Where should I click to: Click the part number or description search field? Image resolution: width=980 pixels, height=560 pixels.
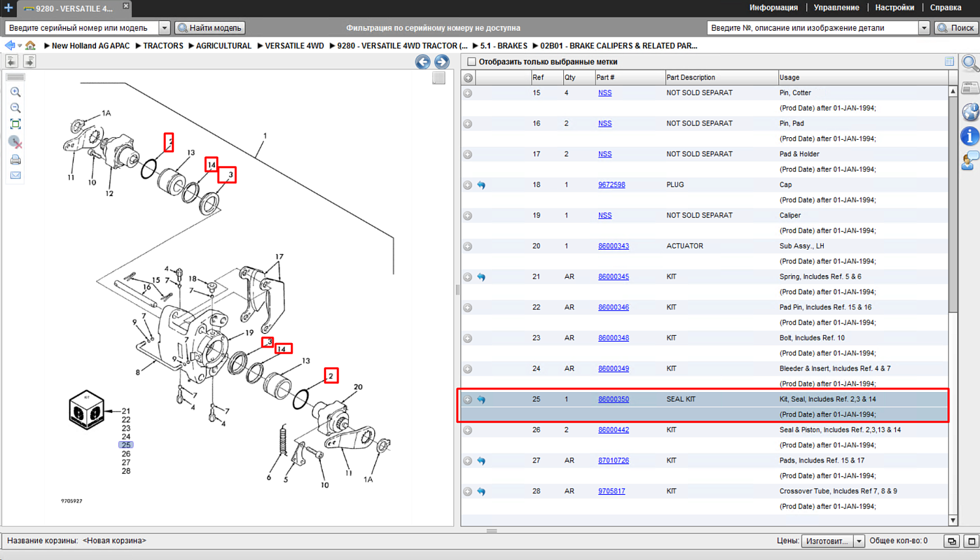tap(813, 28)
